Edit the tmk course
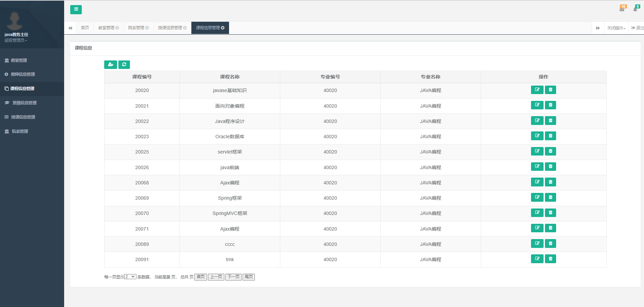 click(537, 259)
